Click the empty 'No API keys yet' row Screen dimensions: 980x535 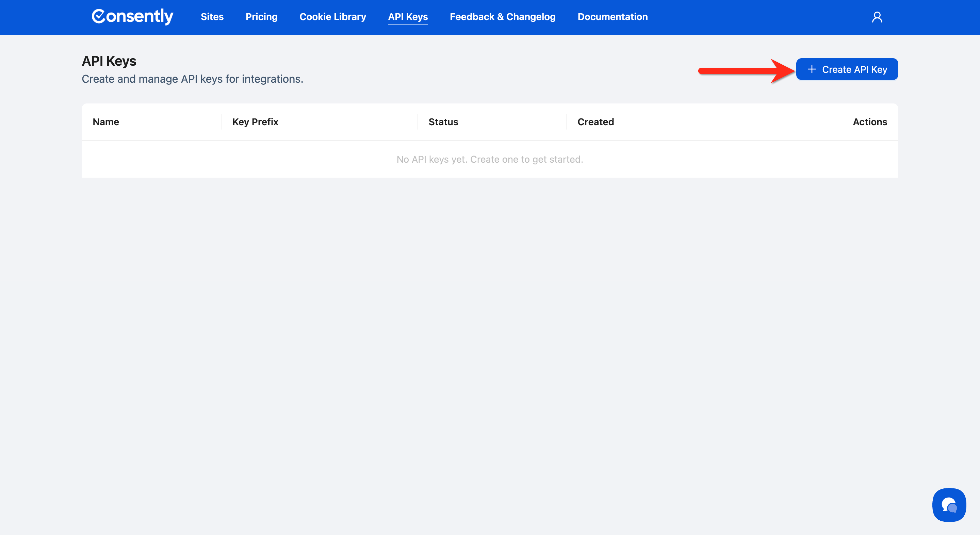pyautogui.click(x=490, y=159)
